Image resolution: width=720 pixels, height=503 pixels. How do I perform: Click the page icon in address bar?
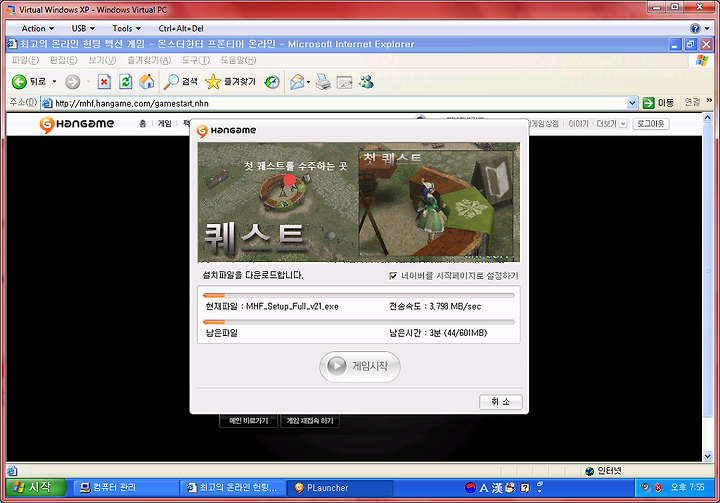47,103
